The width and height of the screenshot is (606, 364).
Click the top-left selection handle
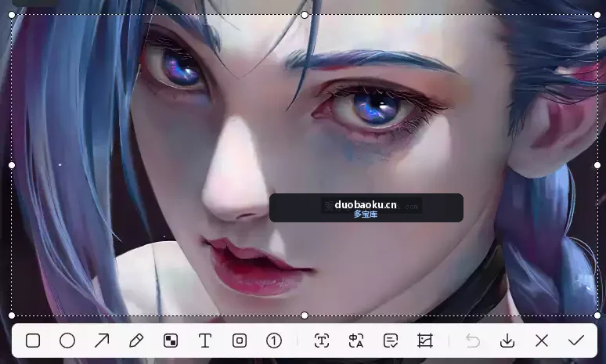(x=12, y=15)
